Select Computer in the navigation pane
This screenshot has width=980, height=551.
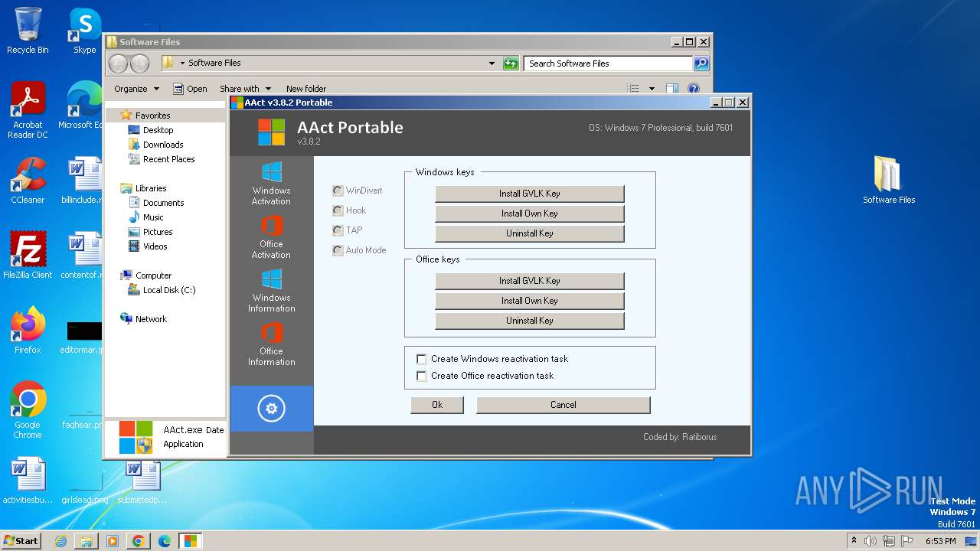(153, 275)
